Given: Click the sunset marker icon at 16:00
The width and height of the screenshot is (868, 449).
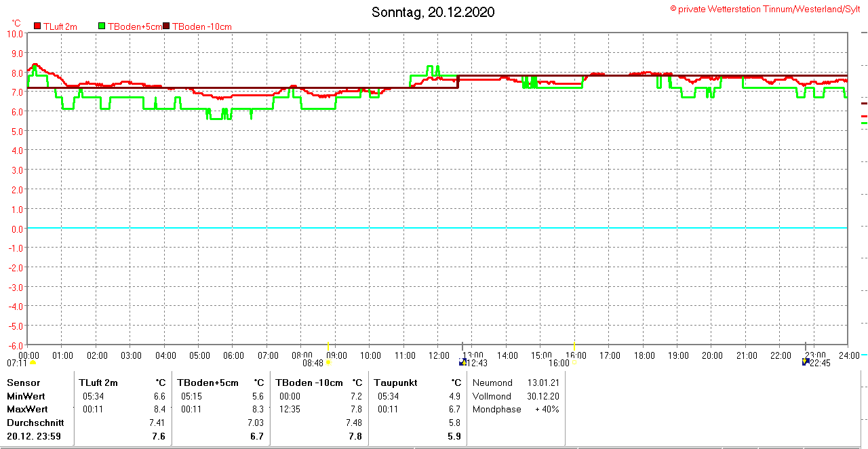Looking at the screenshot, I should (574, 363).
